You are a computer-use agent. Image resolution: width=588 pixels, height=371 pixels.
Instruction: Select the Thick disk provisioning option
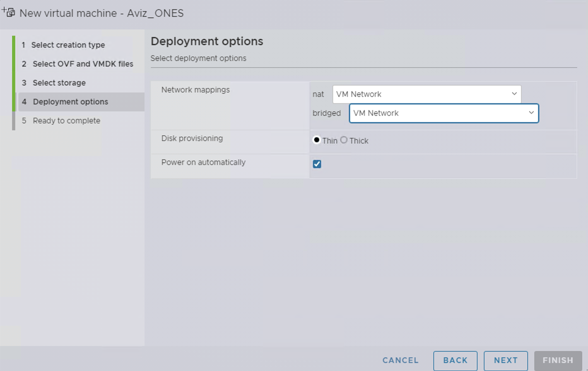coord(344,140)
